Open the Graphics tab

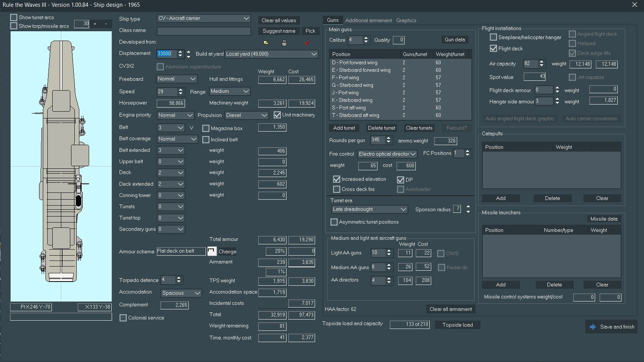pyautogui.click(x=406, y=20)
